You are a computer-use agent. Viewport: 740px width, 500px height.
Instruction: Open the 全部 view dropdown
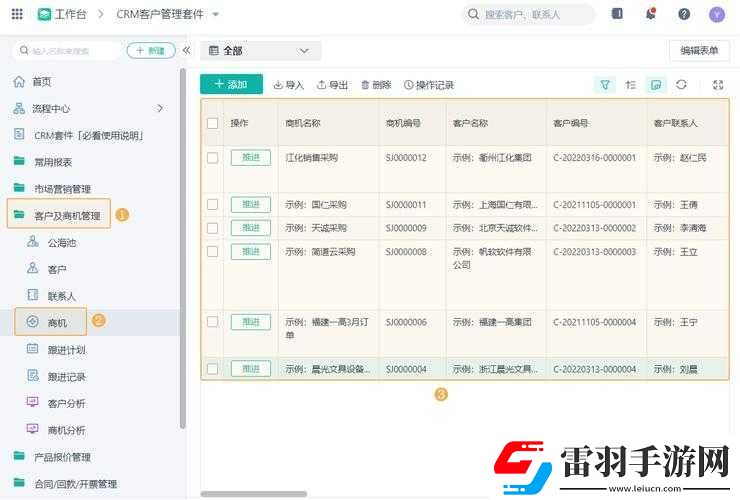point(261,51)
